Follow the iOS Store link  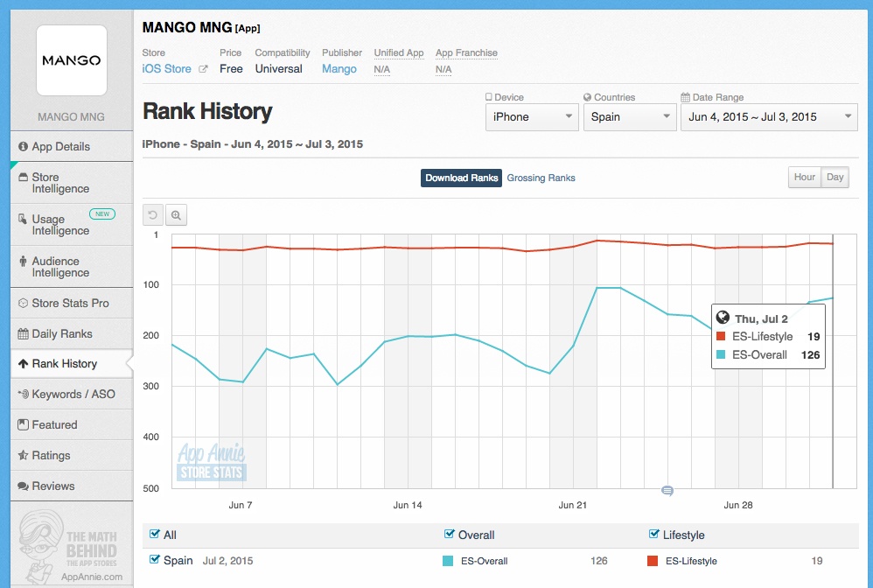click(166, 68)
